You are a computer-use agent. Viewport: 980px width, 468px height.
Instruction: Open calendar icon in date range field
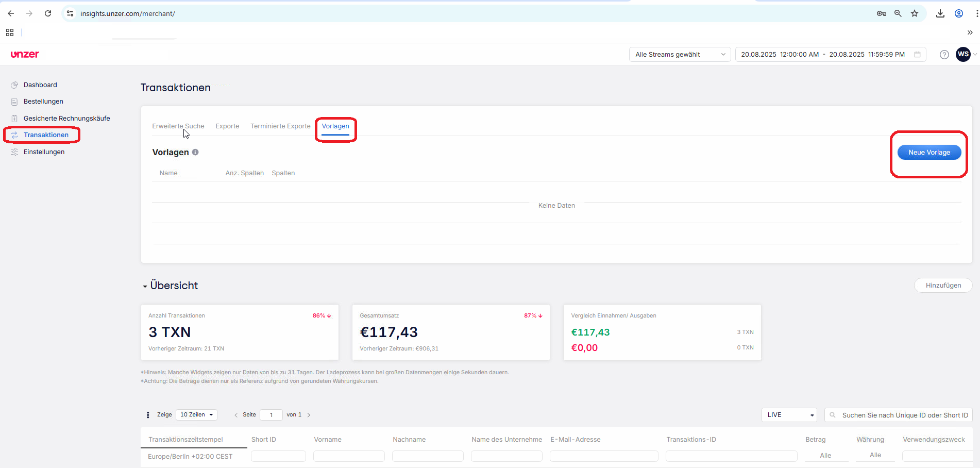pos(917,55)
